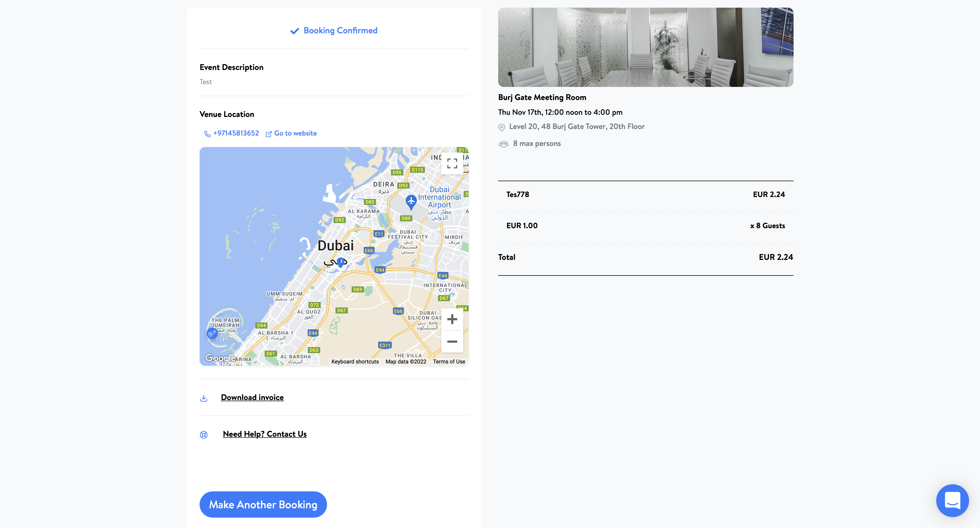Select the Dubai International Airport marker
The height and width of the screenshot is (528, 980).
point(411,201)
